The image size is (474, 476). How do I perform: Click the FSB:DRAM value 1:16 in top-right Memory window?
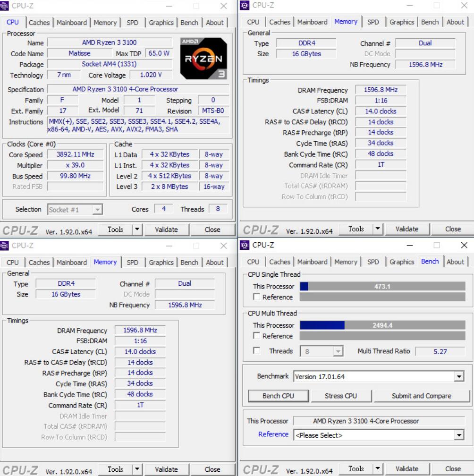(x=381, y=101)
